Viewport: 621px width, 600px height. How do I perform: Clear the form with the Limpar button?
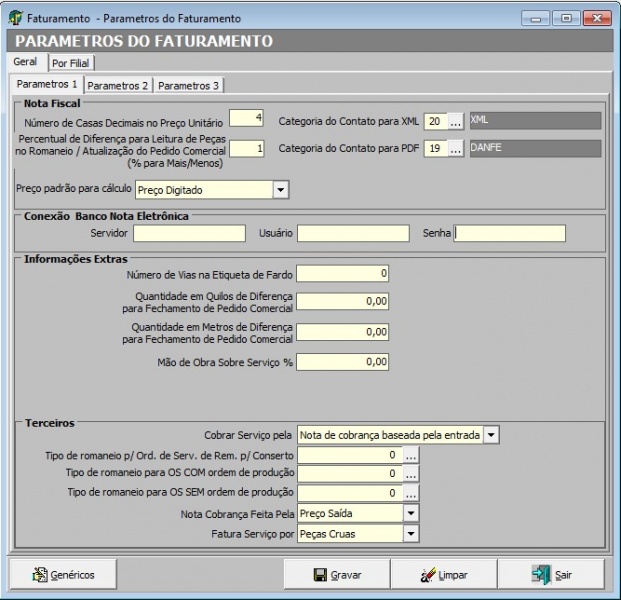(444, 575)
